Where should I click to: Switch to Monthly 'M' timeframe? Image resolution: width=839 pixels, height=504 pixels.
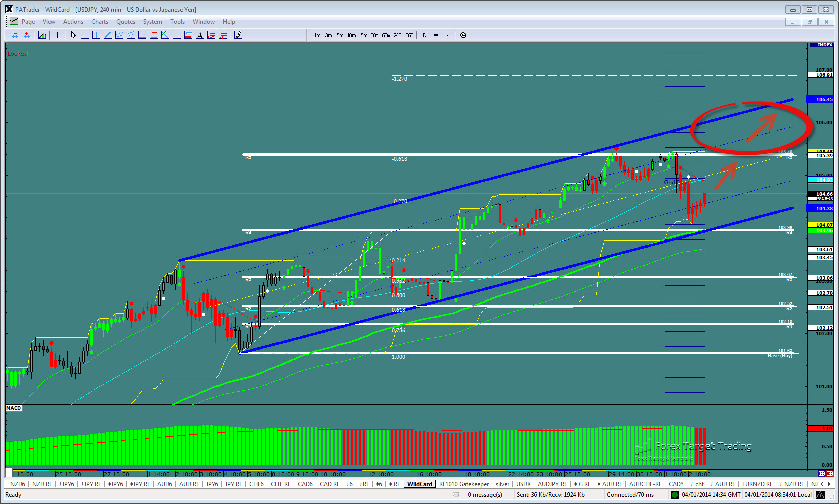coord(448,35)
